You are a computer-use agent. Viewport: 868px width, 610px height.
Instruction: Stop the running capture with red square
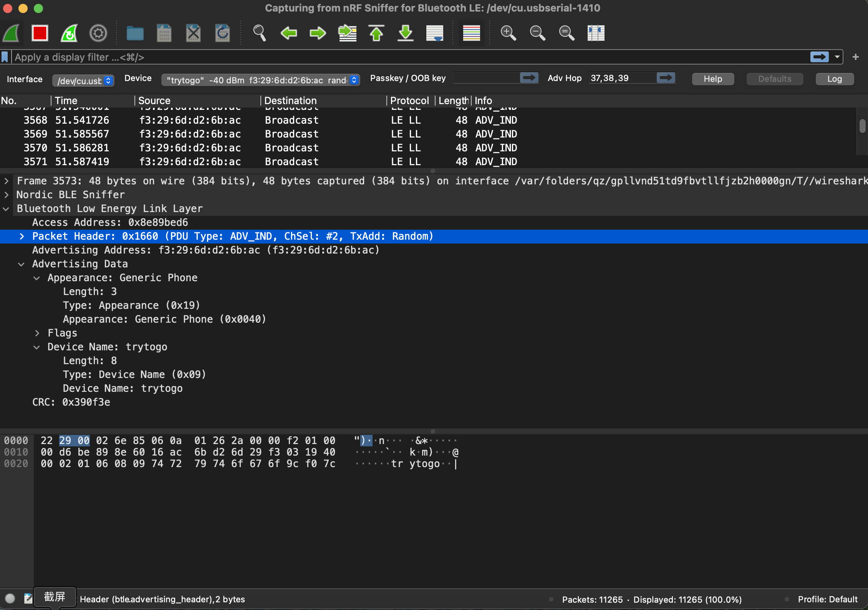(x=40, y=33)
